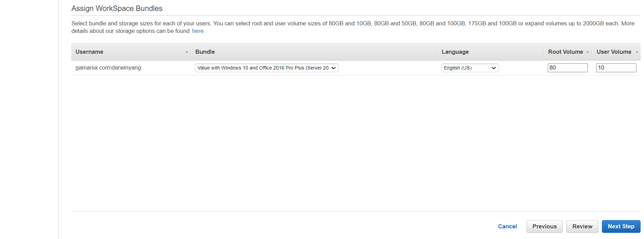Open the Bundle selection dropdown
This screenshot has height=239, width=644.
coord(266,68)
